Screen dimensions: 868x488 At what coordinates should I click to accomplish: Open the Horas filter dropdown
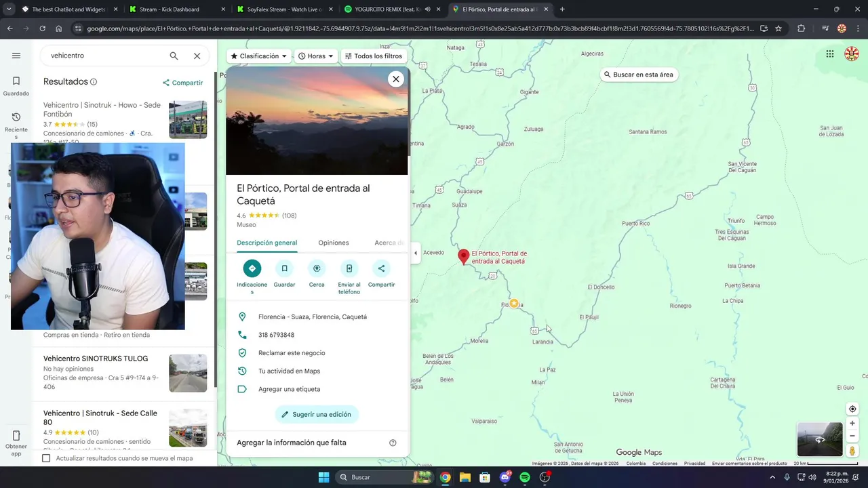point(316,56)
